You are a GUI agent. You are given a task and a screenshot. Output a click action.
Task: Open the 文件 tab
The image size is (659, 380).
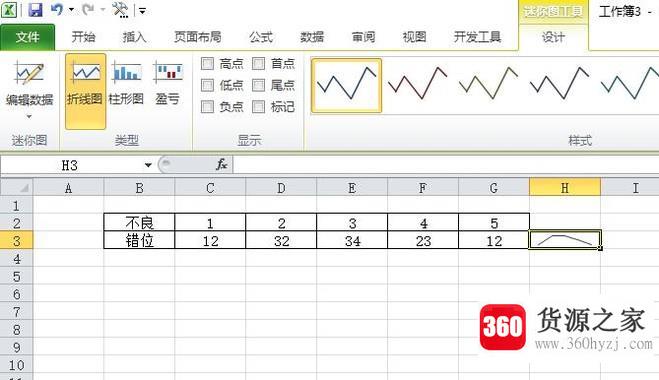pyautogui.click(x=28, y=37)
